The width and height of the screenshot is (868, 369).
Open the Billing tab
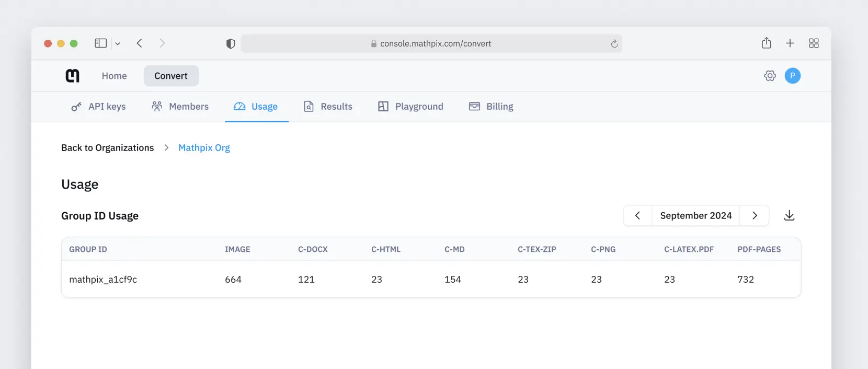coord(491,107)
